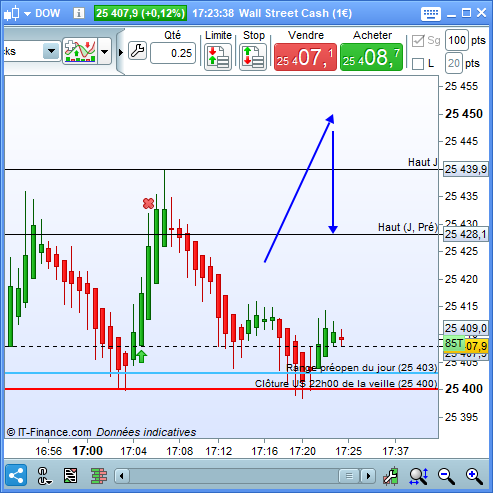Click the auto-fit zoom icon
This screenshot has width=493, height=493.
coord(419,476)
